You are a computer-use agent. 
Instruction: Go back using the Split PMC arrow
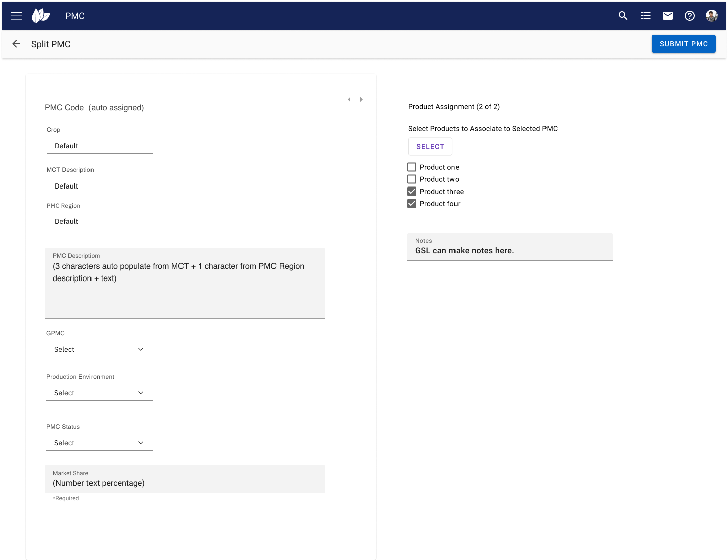click(x=16, y=44)
